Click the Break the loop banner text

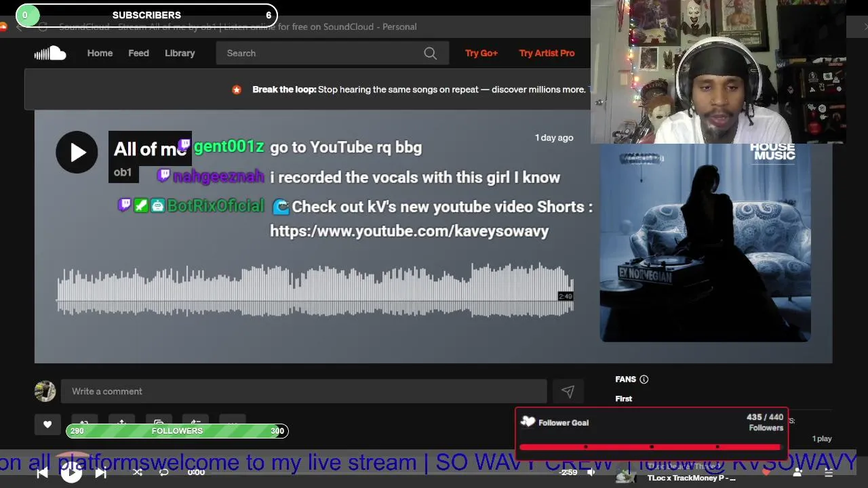tap(418, 89)
